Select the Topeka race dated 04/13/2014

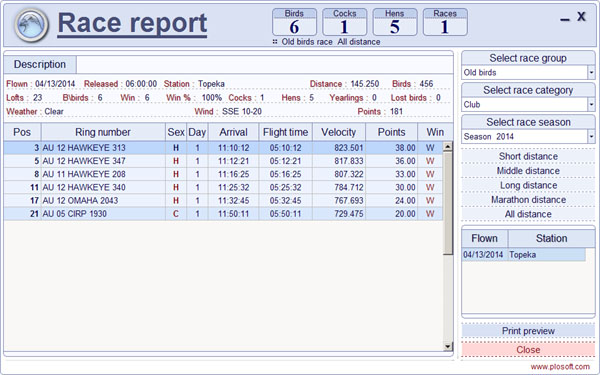click(x=523, y=255)
